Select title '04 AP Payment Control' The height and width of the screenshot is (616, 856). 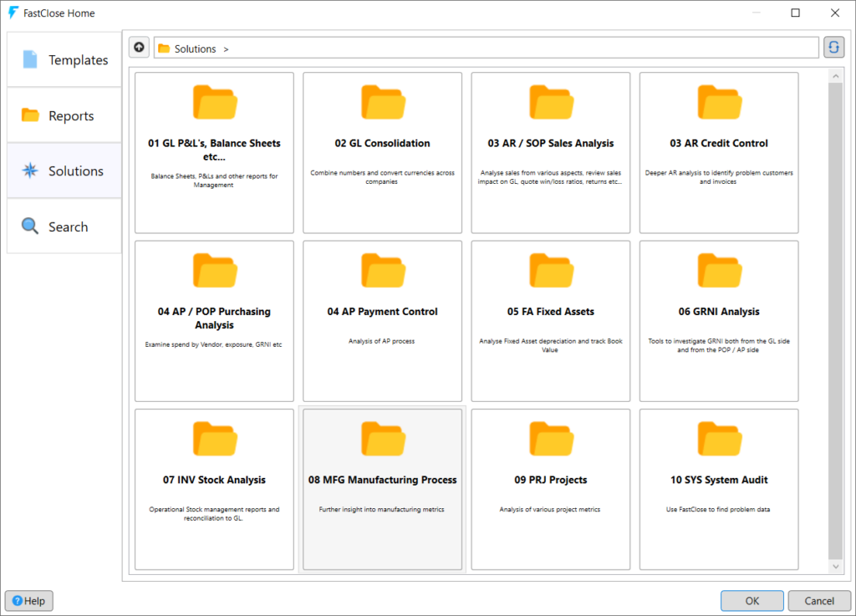coord(383,312)
